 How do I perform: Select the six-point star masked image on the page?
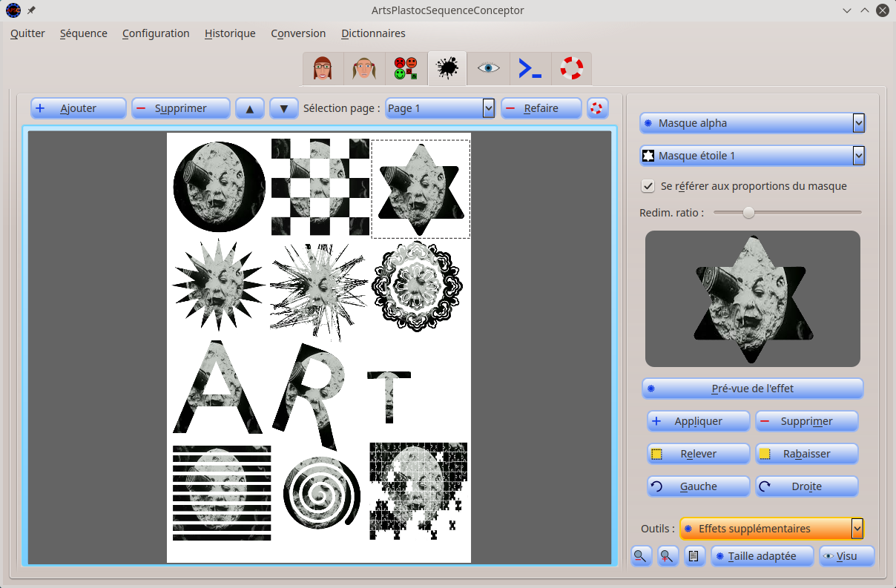pos(421,190)
